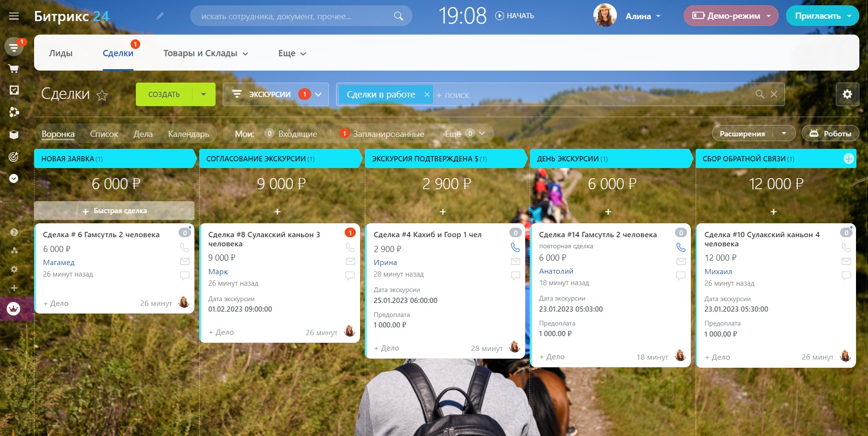Switch to the Воронка view
The width and height of the screenshot is (868, 436).
pos(58,134)
